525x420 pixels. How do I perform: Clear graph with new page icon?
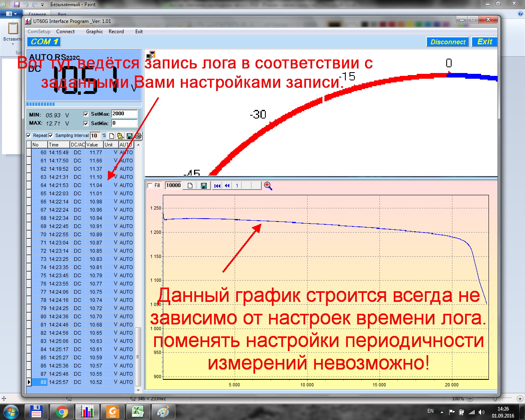click(190, 186)
